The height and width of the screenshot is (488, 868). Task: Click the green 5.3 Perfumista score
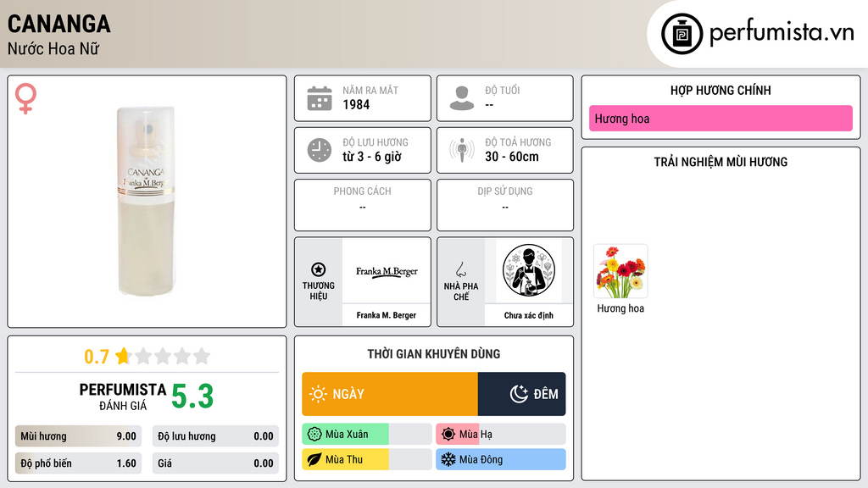click(192, 396)
